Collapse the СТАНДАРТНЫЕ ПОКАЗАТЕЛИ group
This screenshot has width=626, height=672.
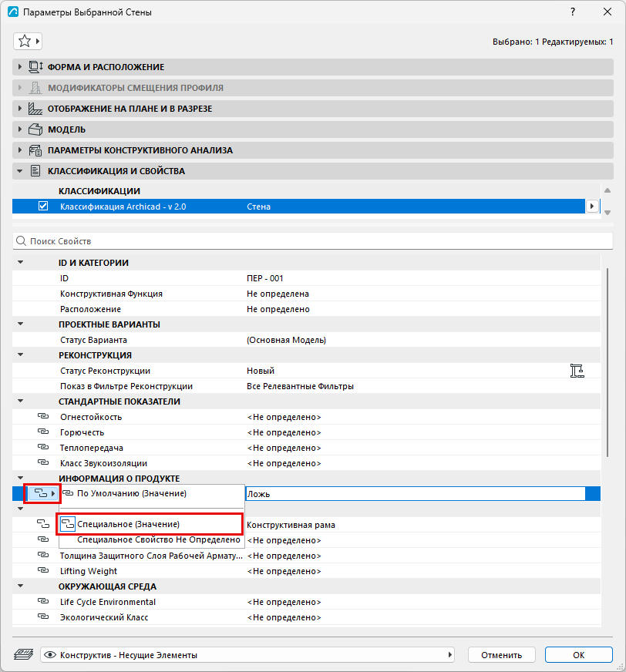tap(20, 402)
